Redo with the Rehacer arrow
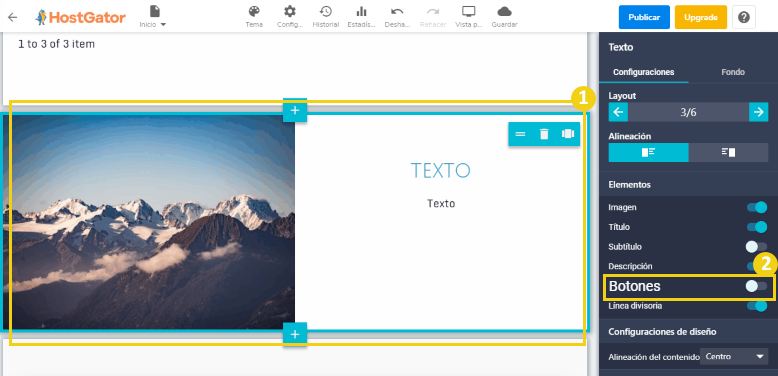778x376 pixels. 433,16
